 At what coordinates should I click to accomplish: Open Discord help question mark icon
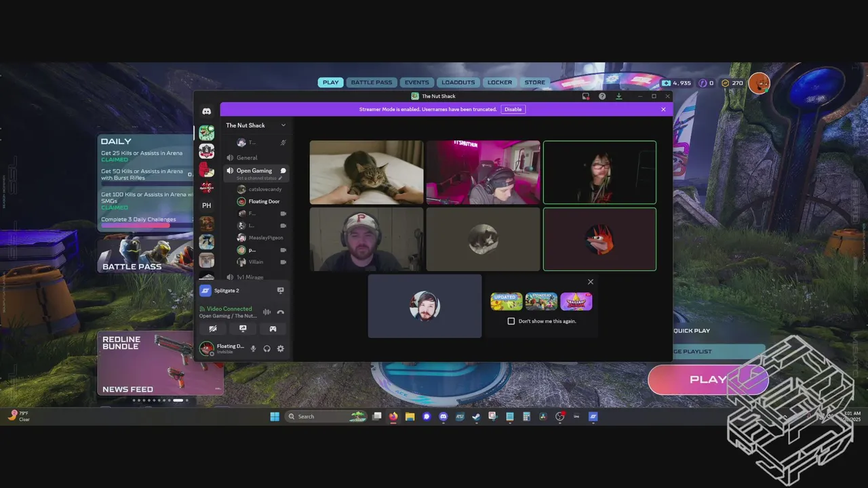click(x=602, y=96)
